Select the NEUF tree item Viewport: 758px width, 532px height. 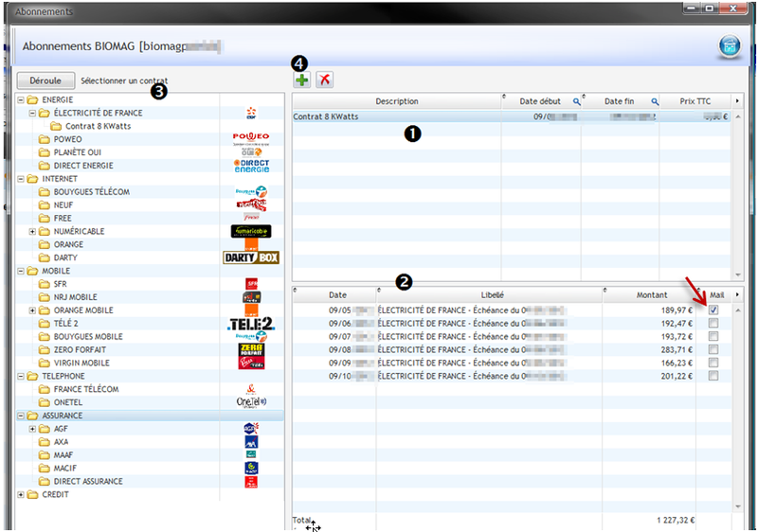[63, 205]
